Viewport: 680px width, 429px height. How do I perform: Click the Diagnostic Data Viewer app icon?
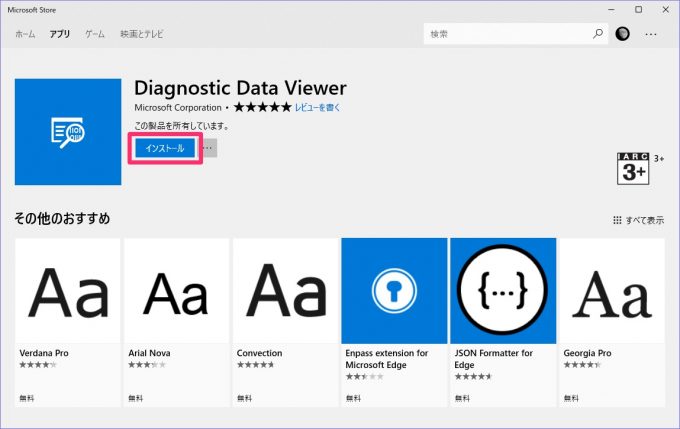[68, 132]
